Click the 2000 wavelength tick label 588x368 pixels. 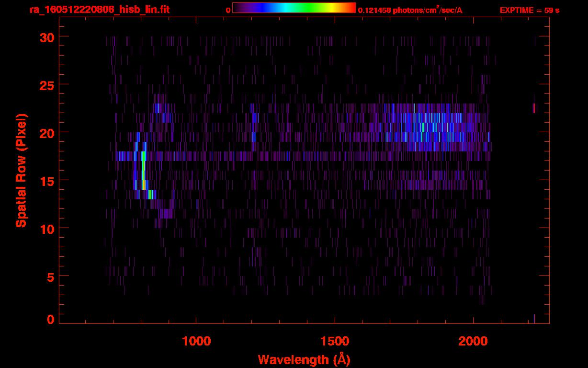[x=473, y=341]
